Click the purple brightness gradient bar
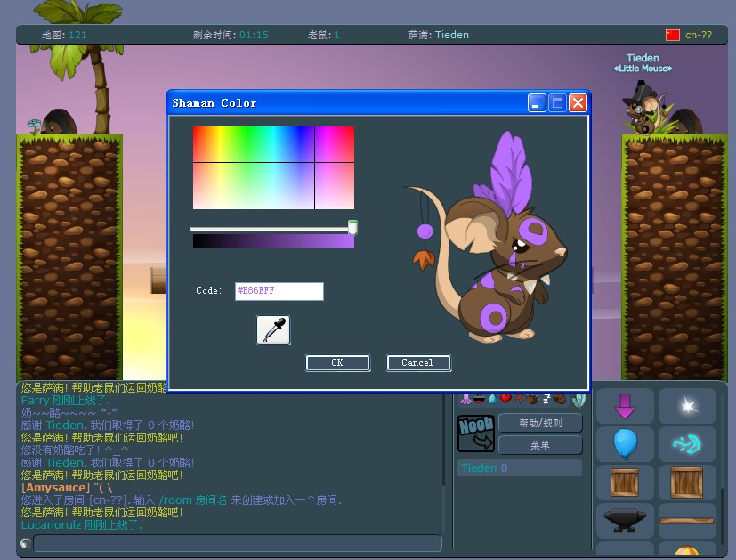The image size is (736, 560). coord(273,240)
